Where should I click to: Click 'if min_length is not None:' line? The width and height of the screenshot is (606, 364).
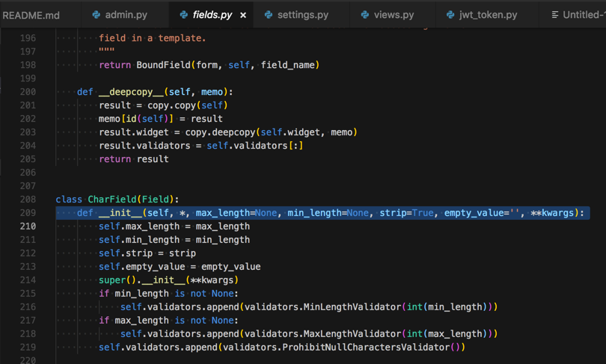pyautogui.click(x=168, y=293)
